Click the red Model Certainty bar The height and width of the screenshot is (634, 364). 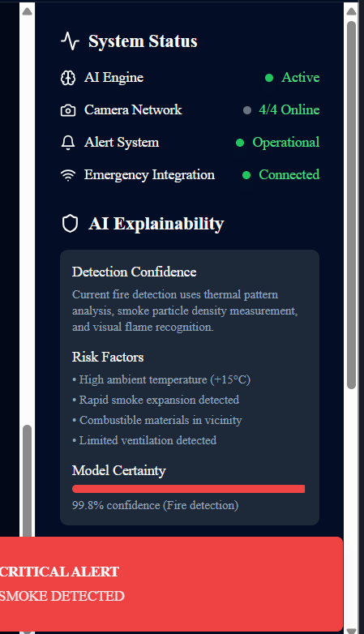tap(188, 489)
